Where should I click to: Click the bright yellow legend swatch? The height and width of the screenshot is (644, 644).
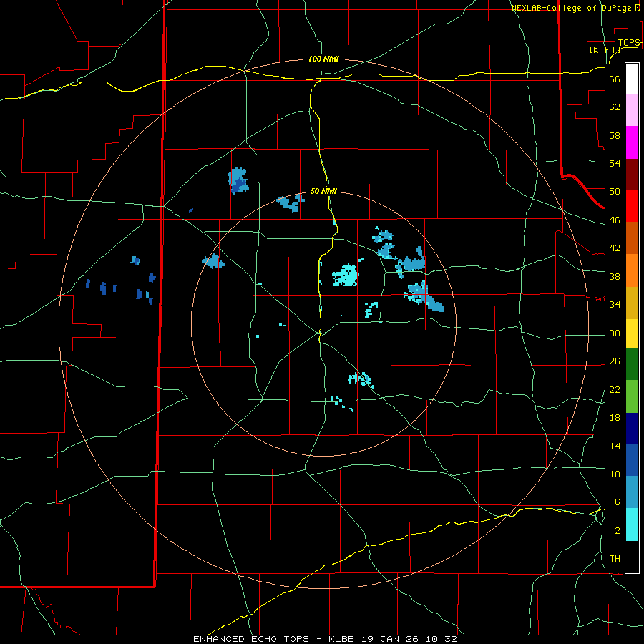[x=632, y=333]
